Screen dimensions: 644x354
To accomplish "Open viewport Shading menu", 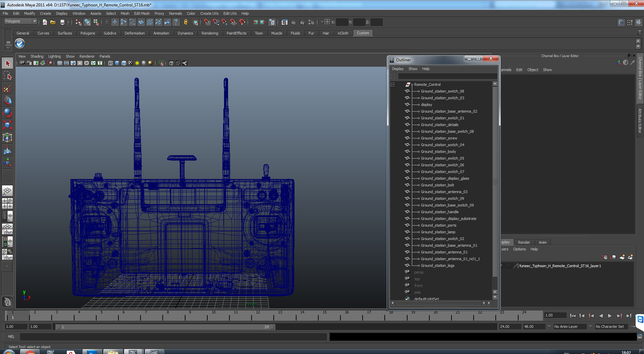I will (x=37, y=56).
